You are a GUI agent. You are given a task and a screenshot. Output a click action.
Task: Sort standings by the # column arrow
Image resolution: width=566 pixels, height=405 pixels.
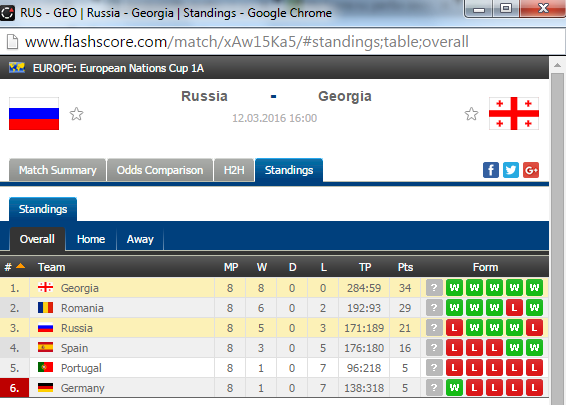click(x=21, y=266)
